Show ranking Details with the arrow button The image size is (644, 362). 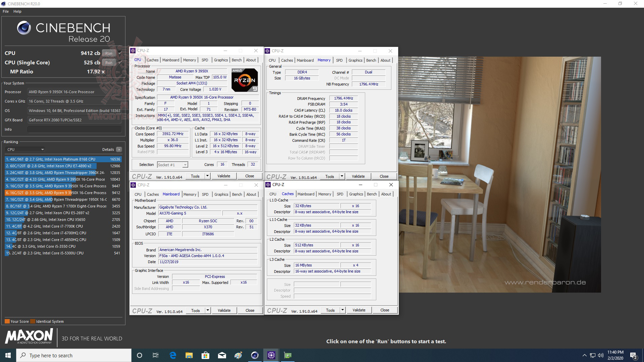119,149
